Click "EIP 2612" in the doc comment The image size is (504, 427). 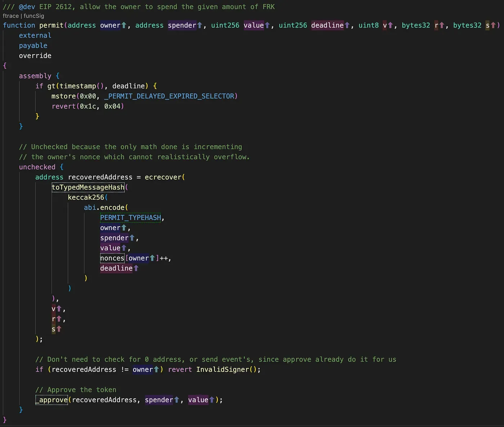(x=55, y=7)
